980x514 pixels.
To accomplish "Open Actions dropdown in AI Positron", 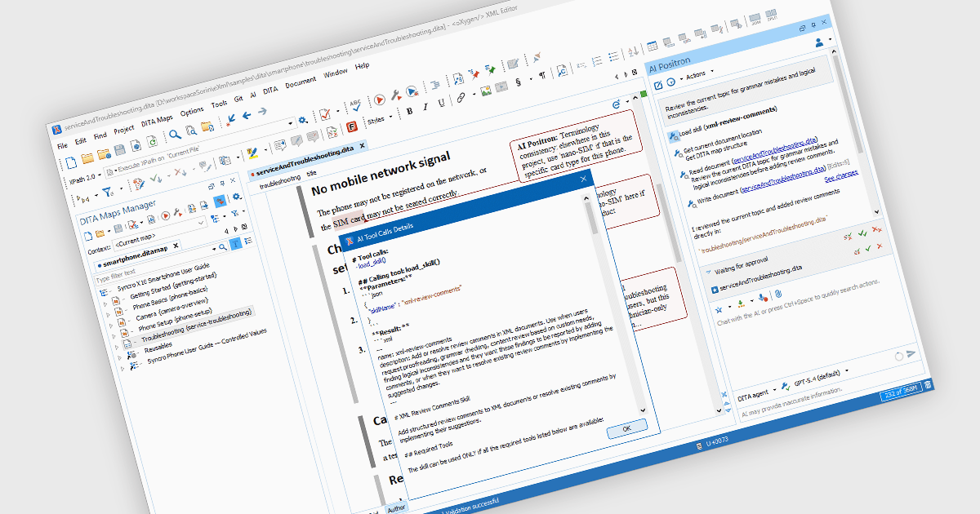I will [x=698, y=74].
